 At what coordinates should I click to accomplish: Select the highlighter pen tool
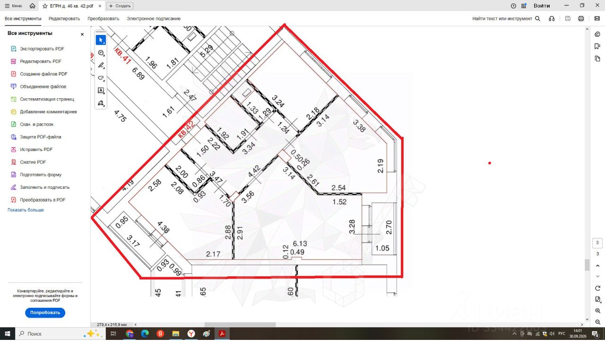[101, 65]
